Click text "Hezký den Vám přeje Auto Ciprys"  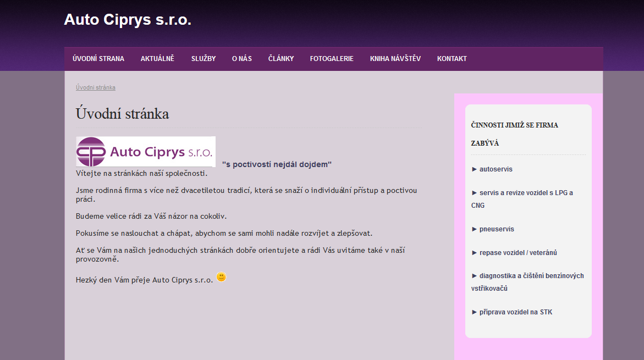(144, 280)
